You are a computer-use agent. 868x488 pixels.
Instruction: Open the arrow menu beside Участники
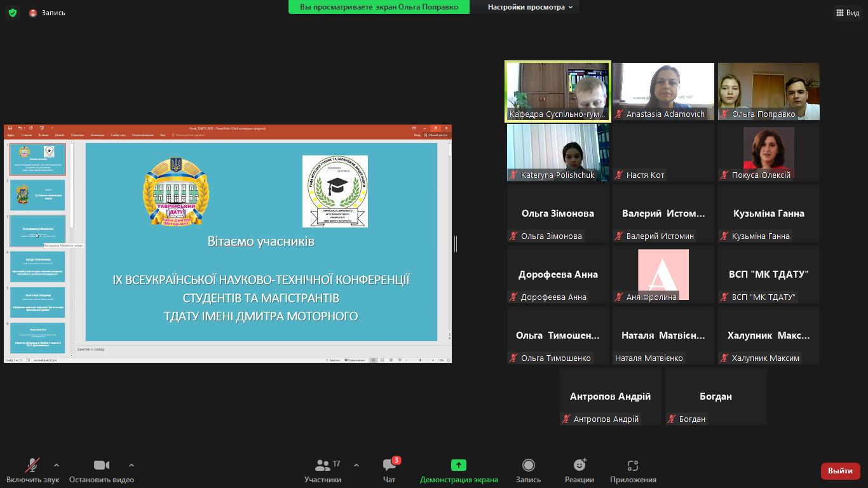tap(356, 466)
